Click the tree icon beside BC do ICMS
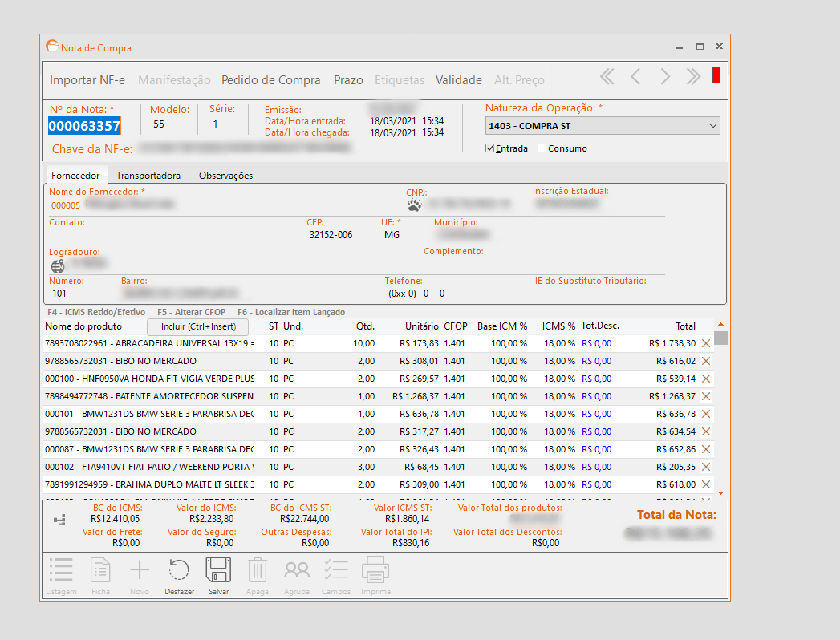This screenshot has width=840, height=640. coord(59,521)
